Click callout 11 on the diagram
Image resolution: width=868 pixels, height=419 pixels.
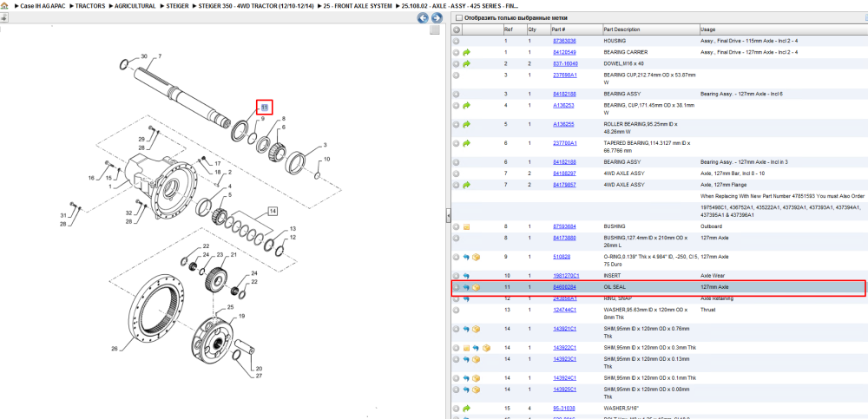point(265,107)
